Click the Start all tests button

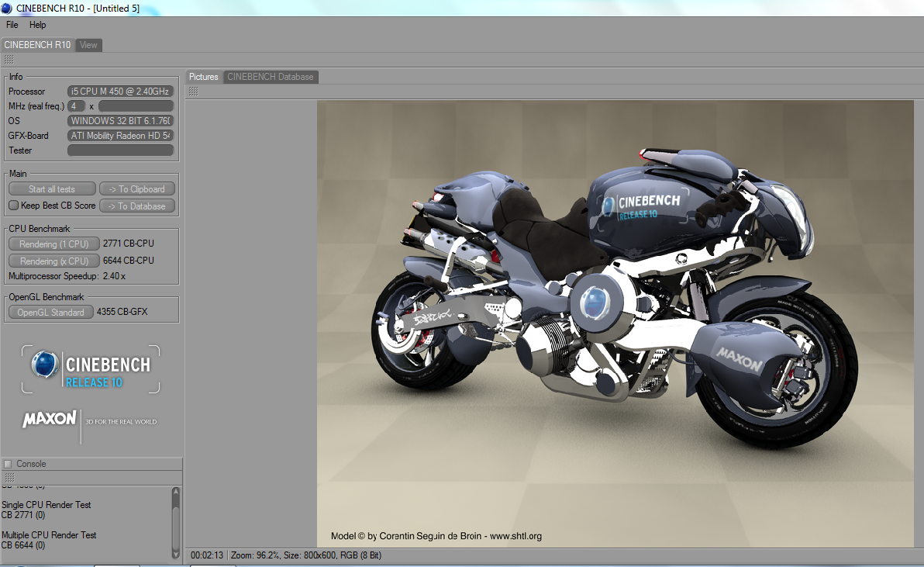click(x=52, y=189)
